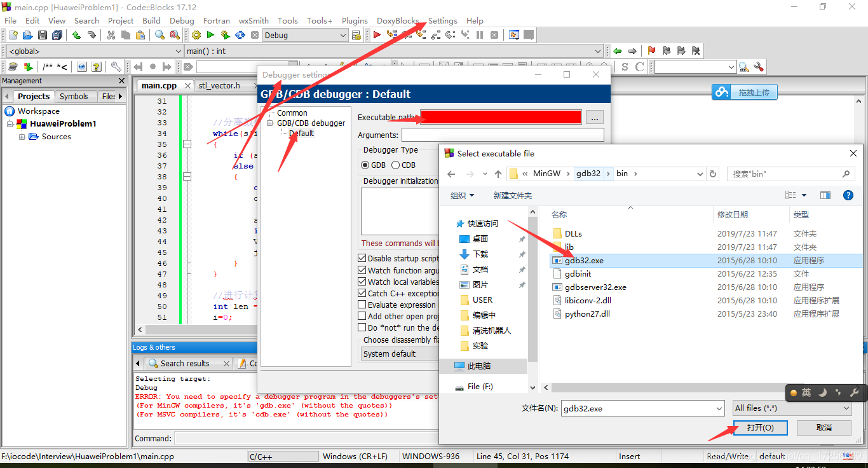Image resolution: width=868 pixels, height=468 pixels.
Task: Abort build using the gray X icon
Action: click(x=255, y=35)
